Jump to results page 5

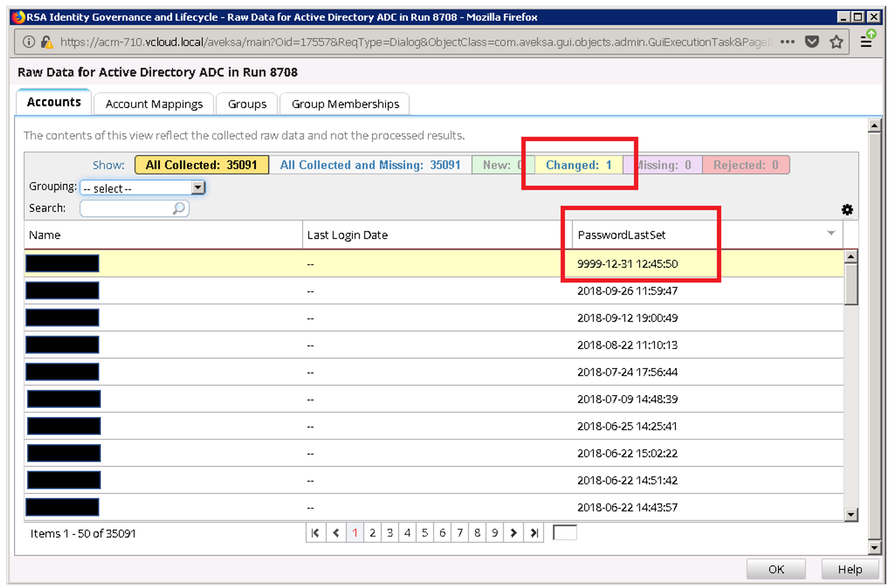click(x=425, y=533)
